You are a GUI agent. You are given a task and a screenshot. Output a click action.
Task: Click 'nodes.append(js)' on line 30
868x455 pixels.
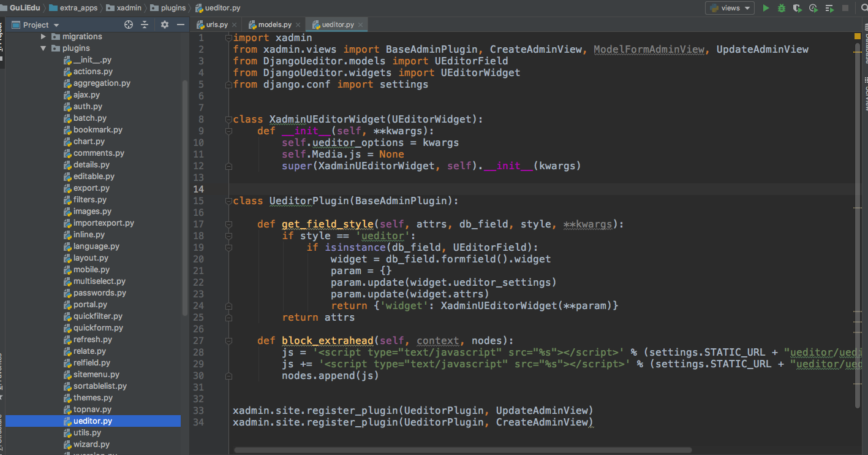pos(330,375)
